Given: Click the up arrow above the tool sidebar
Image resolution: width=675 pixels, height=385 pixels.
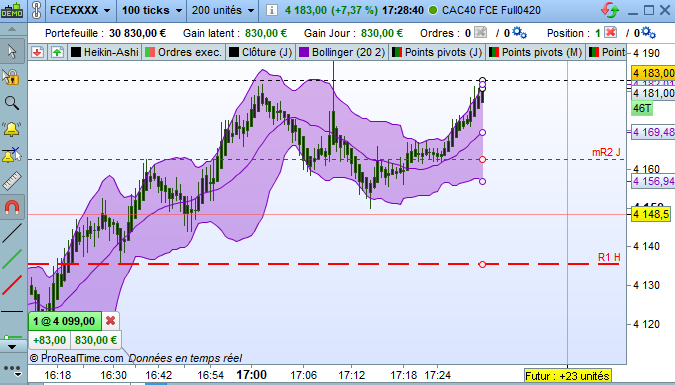Looking at the screenshot, I should pyautogui.click(x=12, y=29).
